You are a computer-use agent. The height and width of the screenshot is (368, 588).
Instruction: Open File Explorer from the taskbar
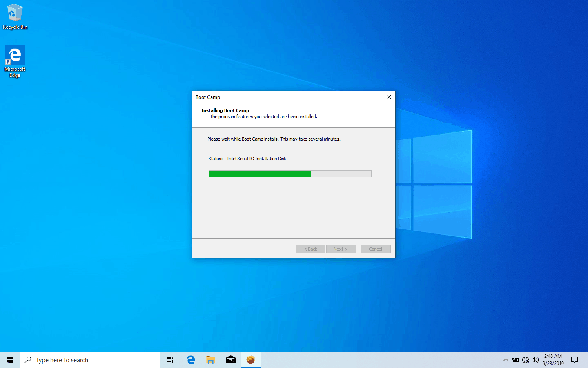[x=210, y=360]
